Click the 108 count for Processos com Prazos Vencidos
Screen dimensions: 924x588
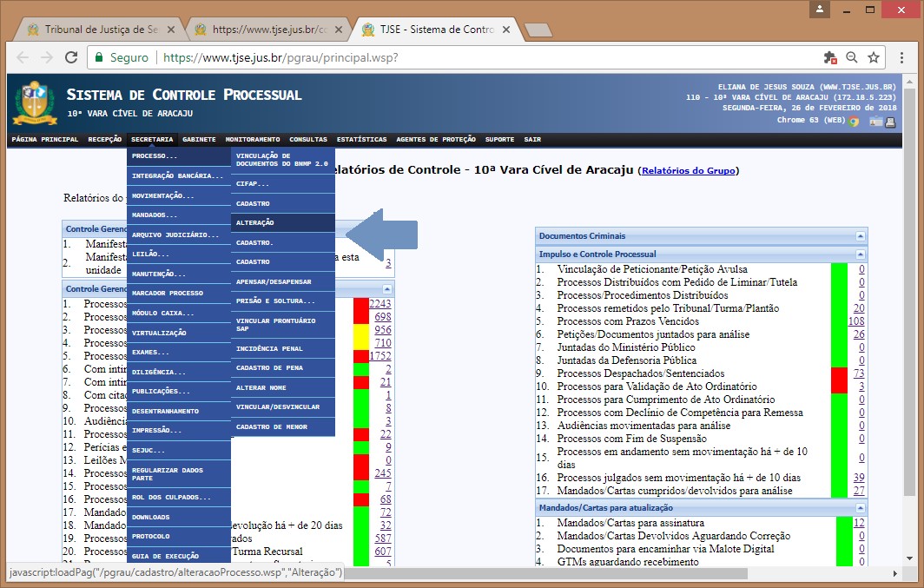pos(855,321)
